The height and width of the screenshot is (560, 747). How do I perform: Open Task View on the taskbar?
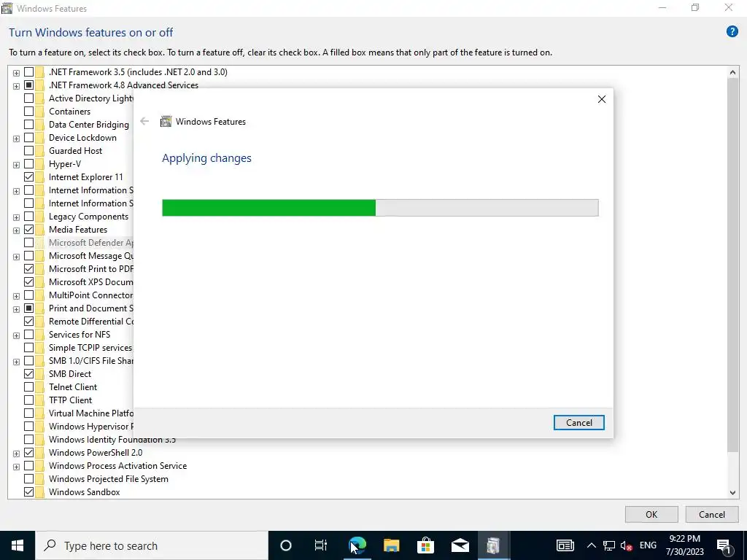(x=321, y=545)
